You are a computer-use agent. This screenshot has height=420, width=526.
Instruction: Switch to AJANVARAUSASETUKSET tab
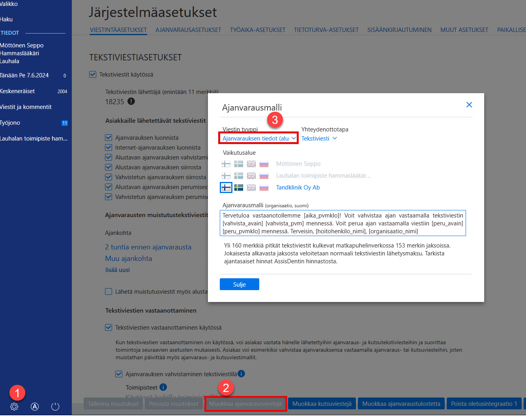point(188,30)
